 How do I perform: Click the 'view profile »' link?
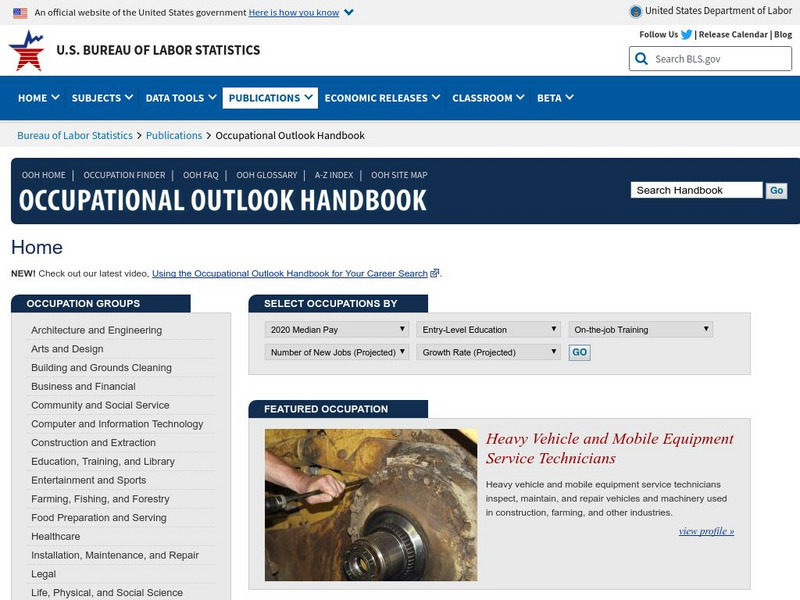coord(706,531)
